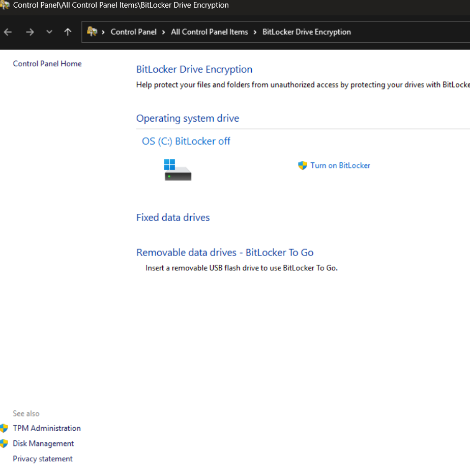470x476 pixels.
Task: Click the Forward navigation arrow
Action: click(30, 32)
